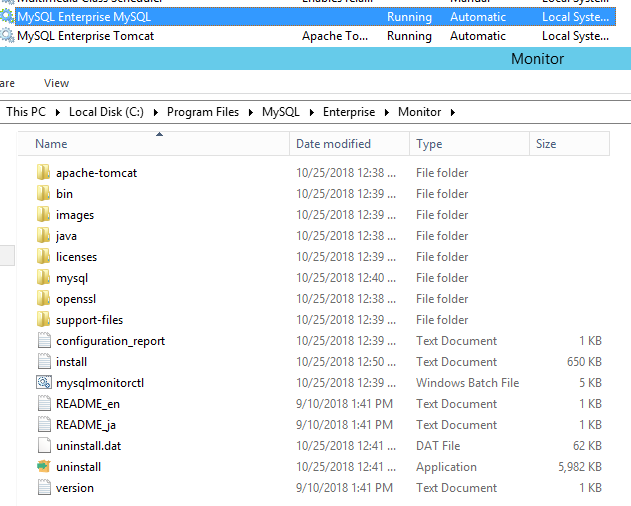
Task: Click the openssl folder icon
Action: click(x=43, y=298)
